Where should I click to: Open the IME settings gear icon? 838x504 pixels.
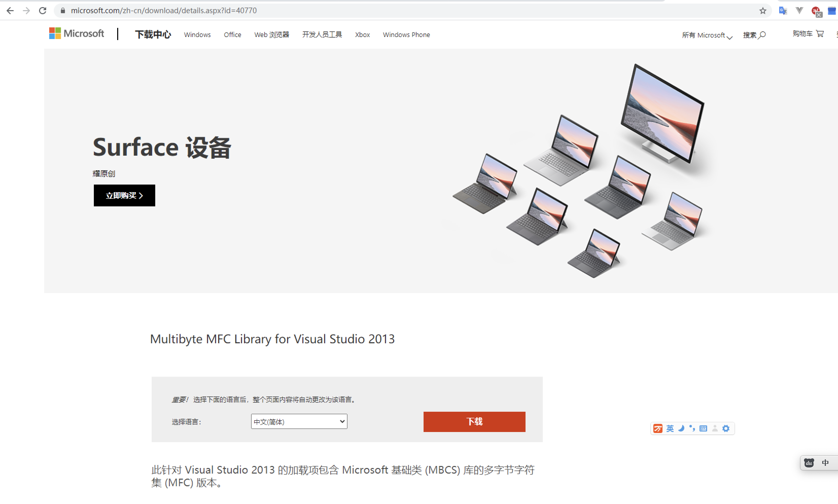tap(726, 429)
